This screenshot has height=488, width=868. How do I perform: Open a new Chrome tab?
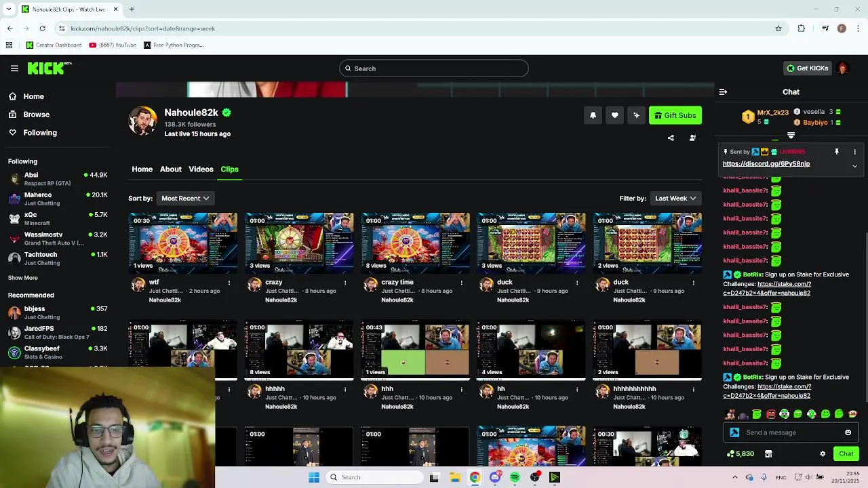point(132,9)
